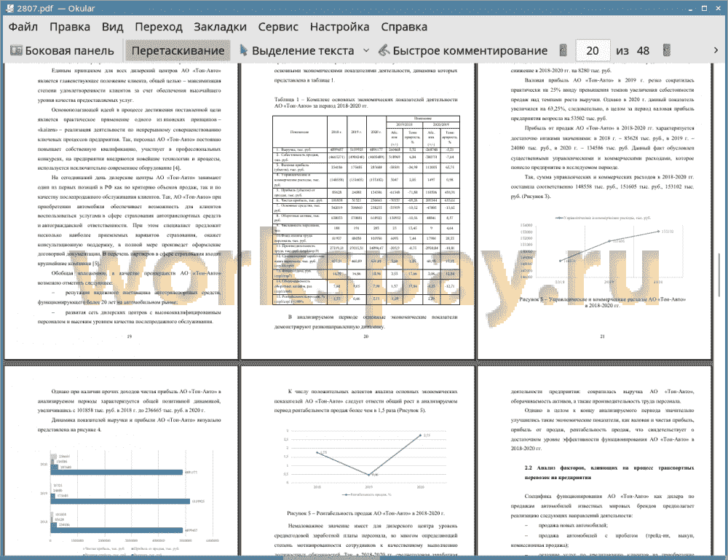Maximize the Okular window
728x560 pixels.
[x=704, y=8]
